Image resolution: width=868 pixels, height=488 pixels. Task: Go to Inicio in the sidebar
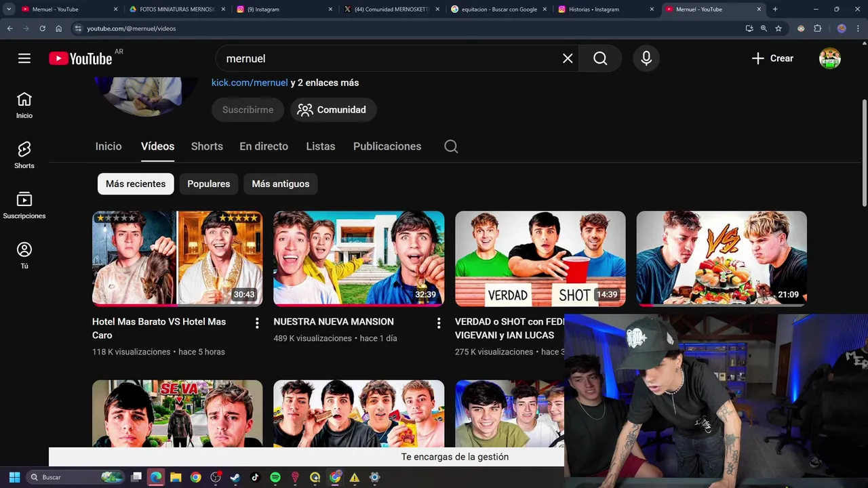24,105
